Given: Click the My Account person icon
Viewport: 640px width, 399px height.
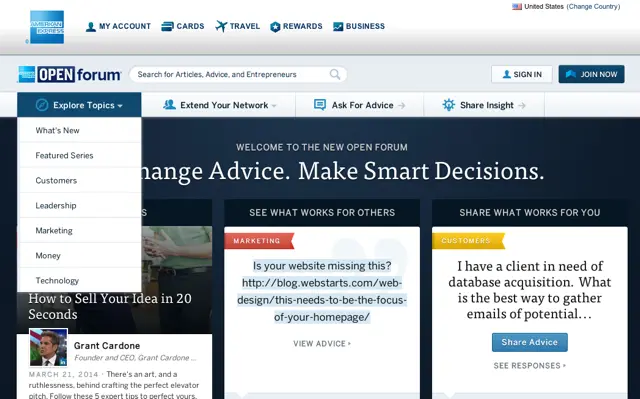Looking at the screenshot, I should click(91, 27).
